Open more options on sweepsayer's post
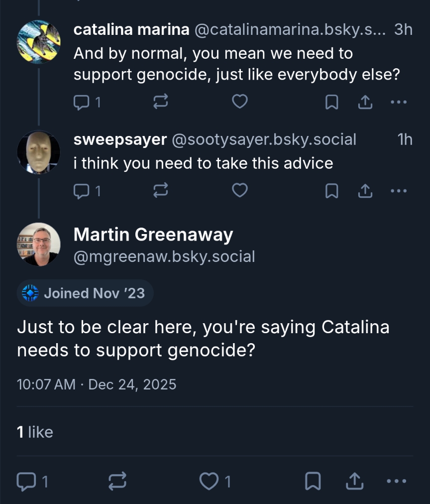The width and height of the screenshot is (430, 504). (x=399, y=190)
